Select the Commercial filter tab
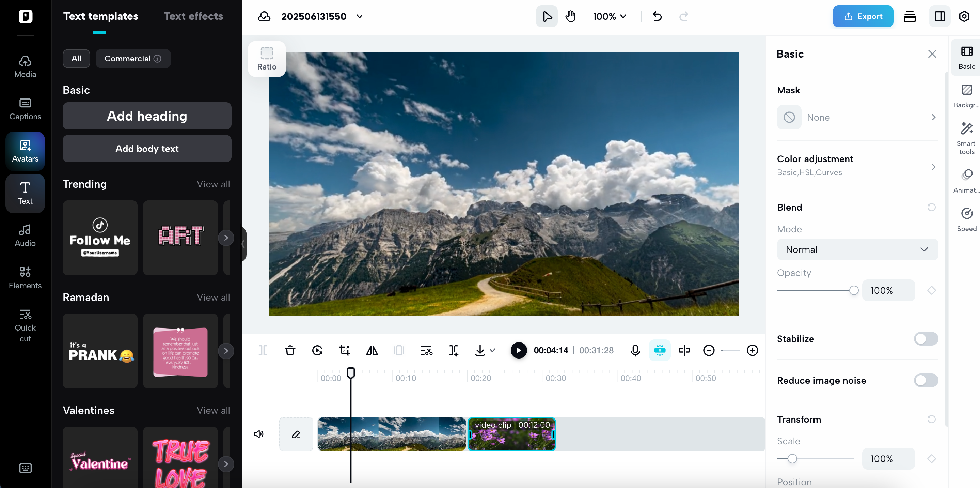980x488 pixels. (133, 58)
